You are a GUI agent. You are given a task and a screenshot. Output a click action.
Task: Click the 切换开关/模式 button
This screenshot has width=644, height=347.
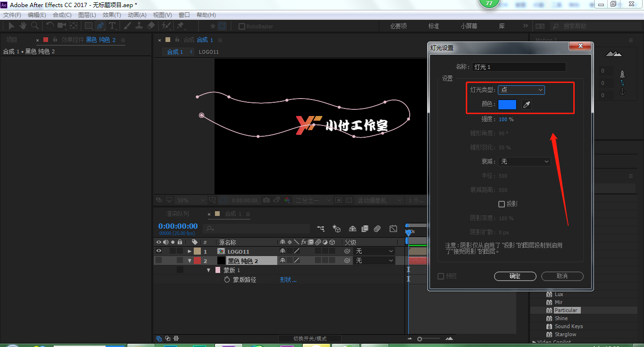tap(310, 339)
